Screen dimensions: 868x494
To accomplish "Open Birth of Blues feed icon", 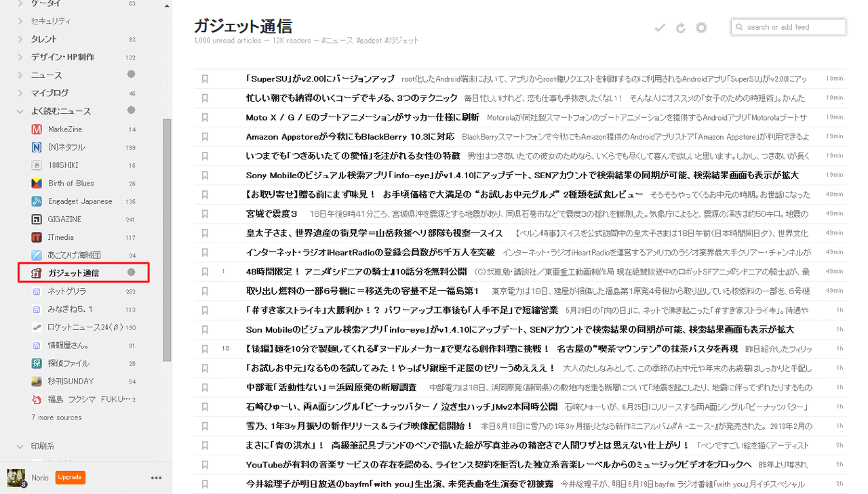I will (37, 183).
